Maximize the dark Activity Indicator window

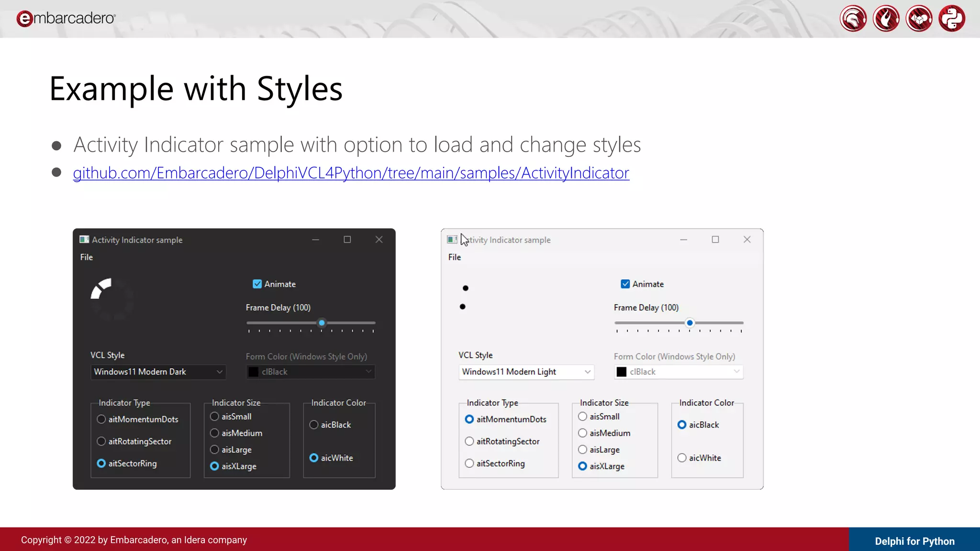coord(347,240)
